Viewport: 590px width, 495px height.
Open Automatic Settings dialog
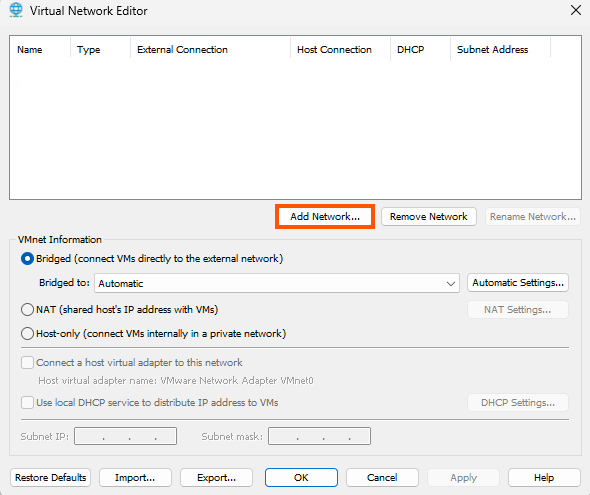click(x=518, y=282)
